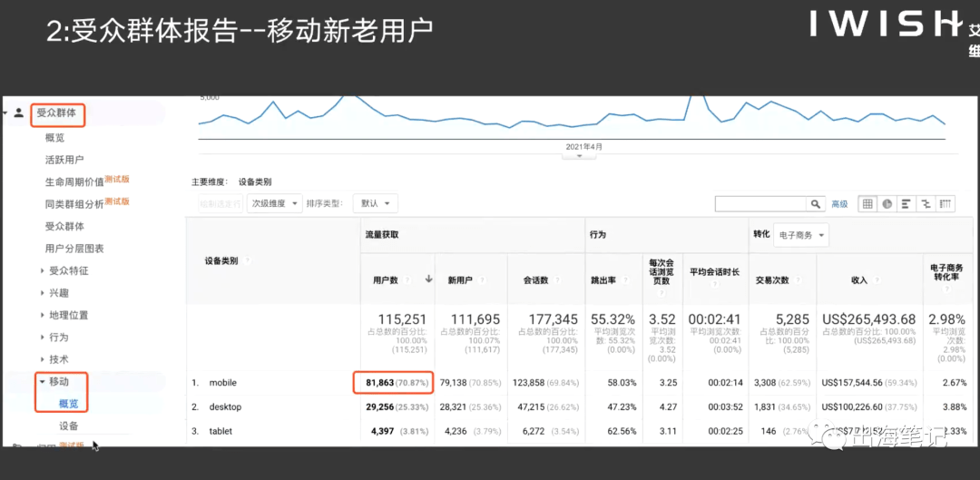Select 设备 under the 移动 menu
This screenshot has width=980, height=480.
click(69, 426)
